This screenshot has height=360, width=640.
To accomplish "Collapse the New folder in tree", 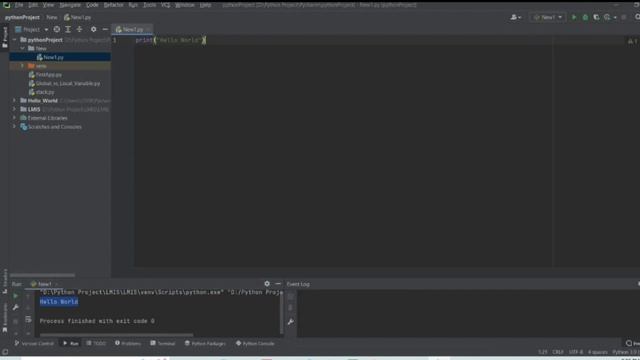I will click(x=22, y=49).
